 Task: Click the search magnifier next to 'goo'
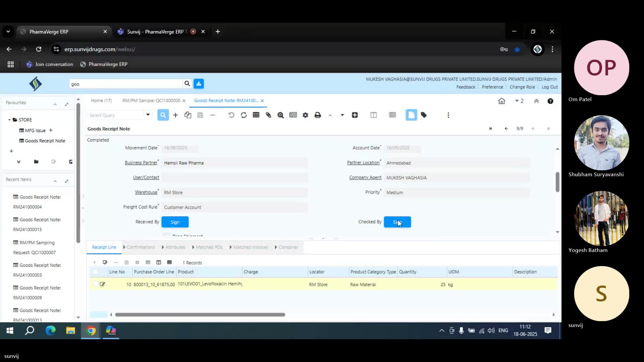coord(187,84)
